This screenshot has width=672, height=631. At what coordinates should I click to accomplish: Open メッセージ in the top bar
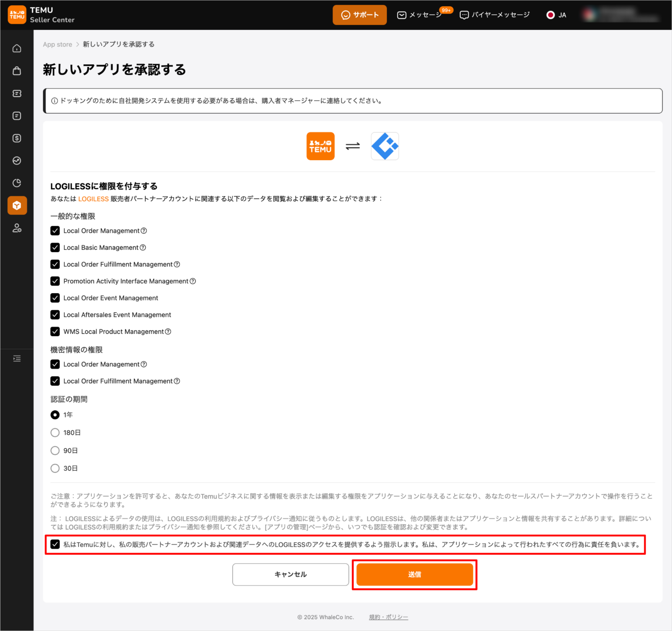(420, 15)
